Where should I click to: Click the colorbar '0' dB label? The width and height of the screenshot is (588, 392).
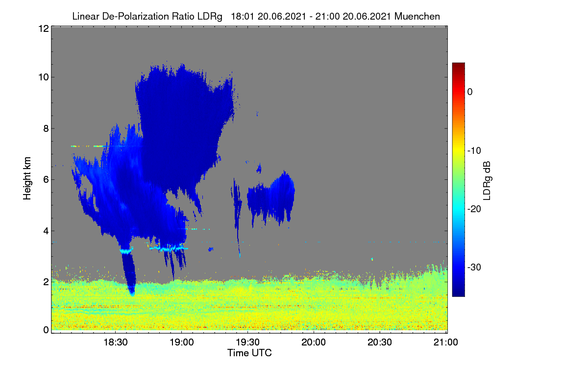point(470,92)
